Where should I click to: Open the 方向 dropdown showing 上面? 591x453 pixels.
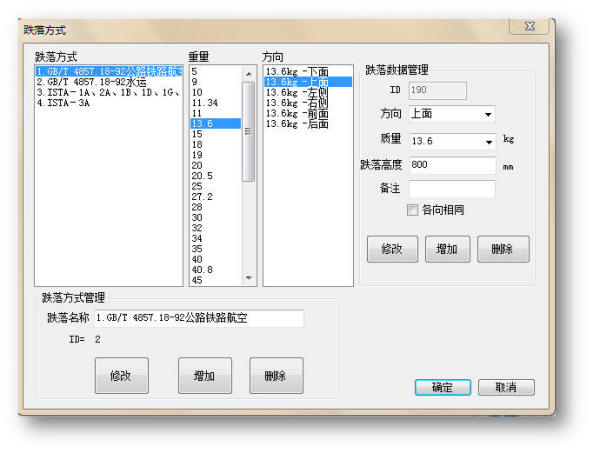[452, 114]
